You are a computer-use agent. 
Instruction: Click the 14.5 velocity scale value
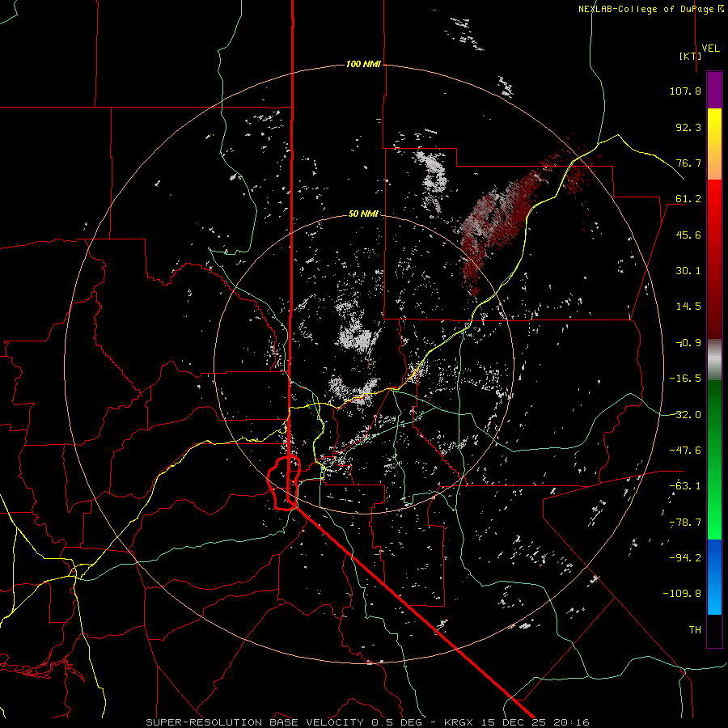(x=688, y=307)
